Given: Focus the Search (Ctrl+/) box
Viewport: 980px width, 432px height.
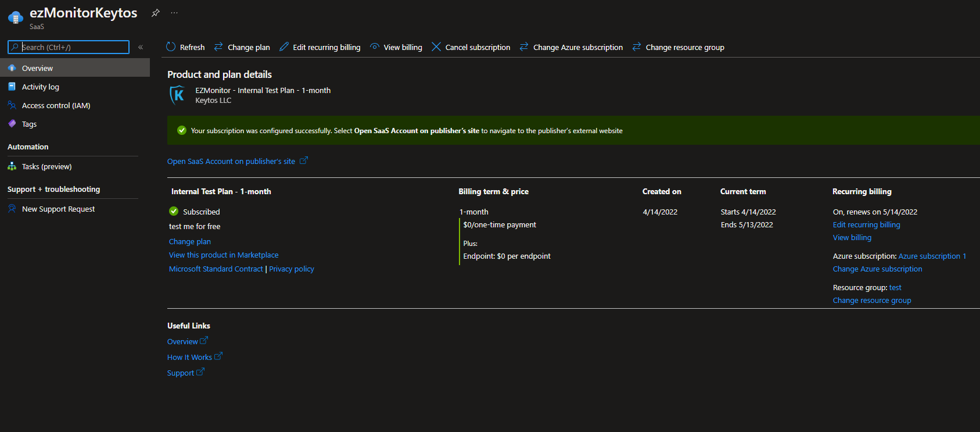Looking at the screenshot, I should click(69, 47).
